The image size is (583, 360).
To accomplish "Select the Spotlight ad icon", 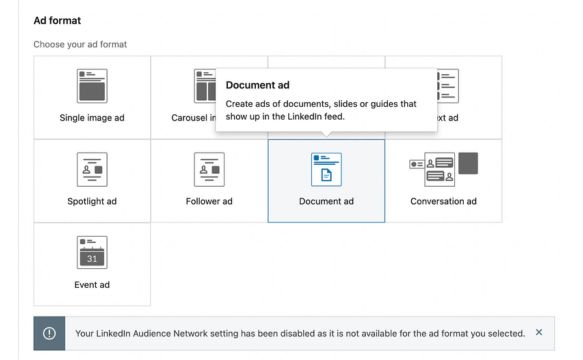I will (x=92, y=169).
